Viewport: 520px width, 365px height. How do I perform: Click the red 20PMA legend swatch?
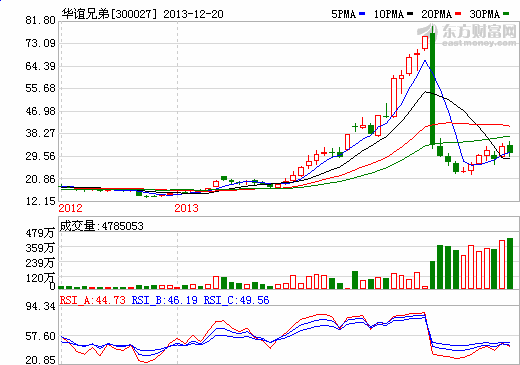[458, 14]
